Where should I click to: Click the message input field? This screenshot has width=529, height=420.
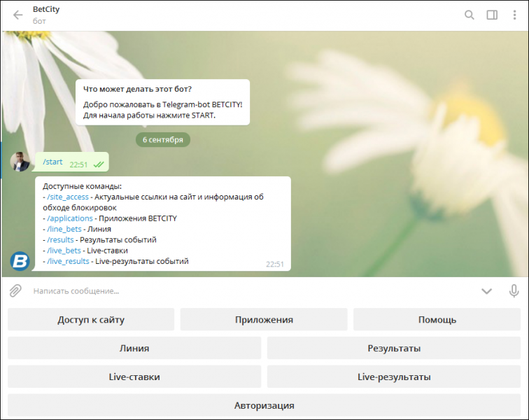(253, 290)
